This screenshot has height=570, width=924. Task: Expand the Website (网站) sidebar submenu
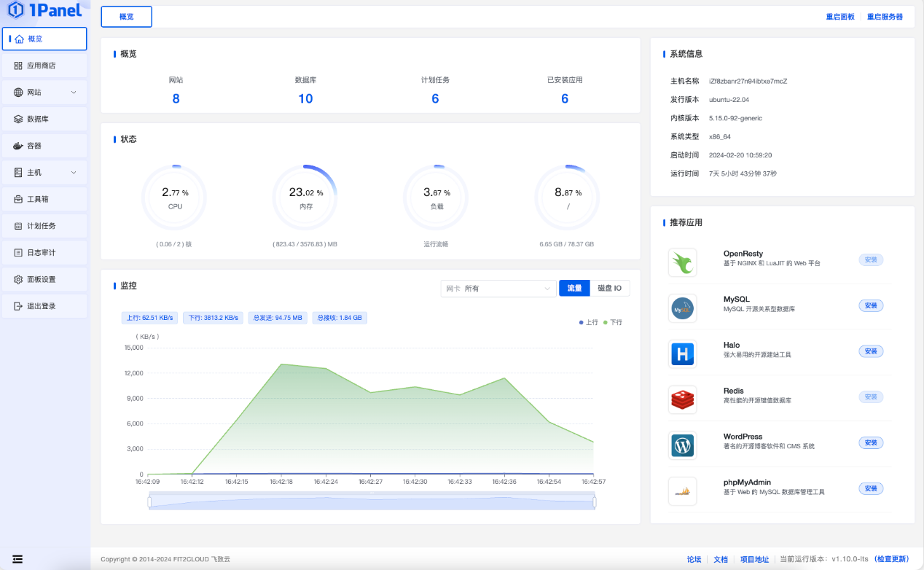point(73,93)
